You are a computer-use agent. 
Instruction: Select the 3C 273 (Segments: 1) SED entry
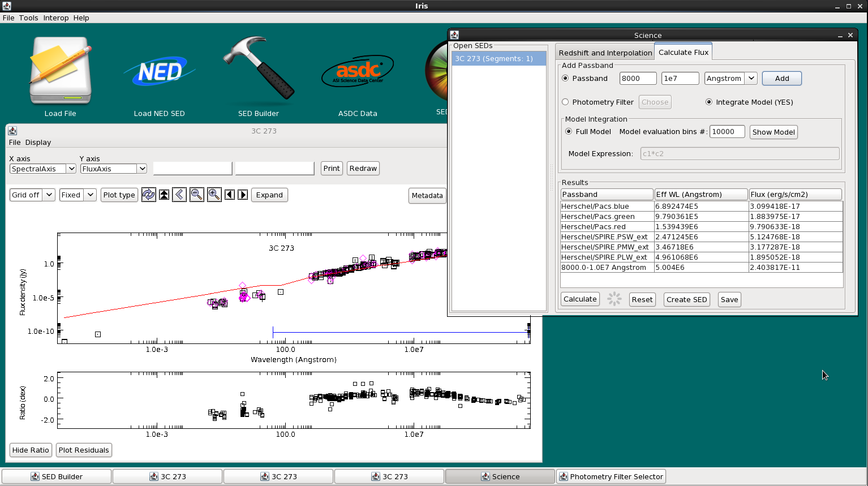click(x=499, y=59)
